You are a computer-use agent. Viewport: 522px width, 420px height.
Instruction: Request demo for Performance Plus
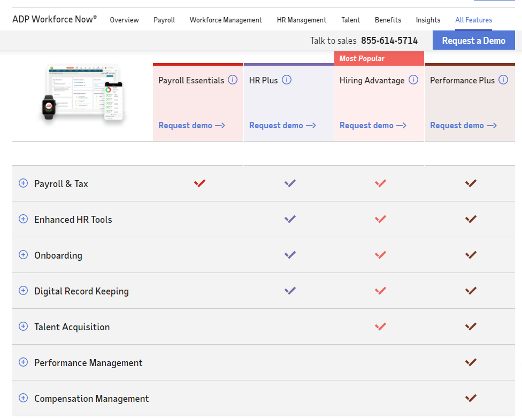(463, 126)
